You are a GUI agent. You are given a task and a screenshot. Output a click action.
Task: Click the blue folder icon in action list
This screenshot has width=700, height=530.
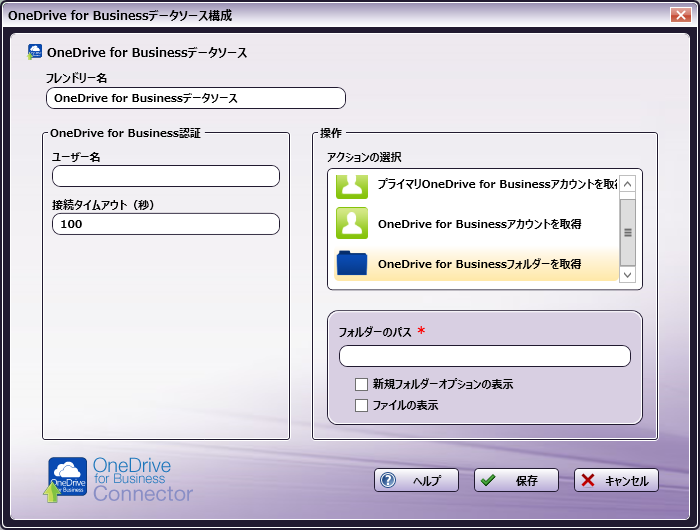click(x=352, y=263)
